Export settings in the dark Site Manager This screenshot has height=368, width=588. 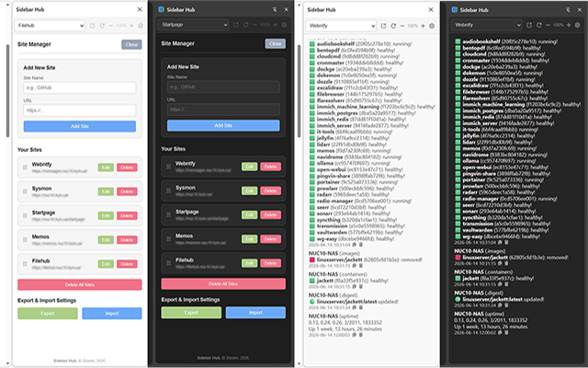(x=191, y=313)
